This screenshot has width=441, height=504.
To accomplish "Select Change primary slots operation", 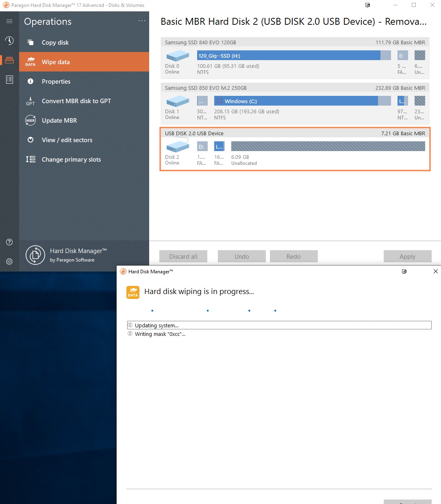I will pyautogui.click(x=84, y=159).
